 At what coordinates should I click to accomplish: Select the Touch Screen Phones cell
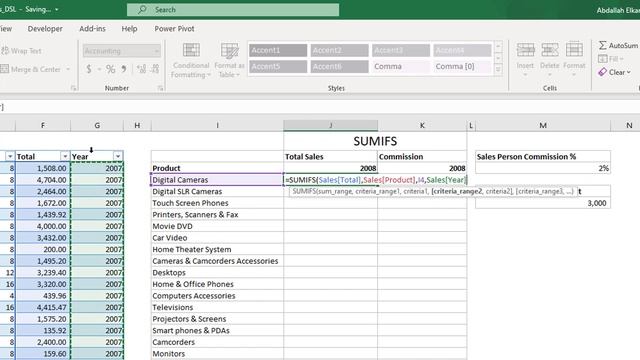[x=217, y=203]
